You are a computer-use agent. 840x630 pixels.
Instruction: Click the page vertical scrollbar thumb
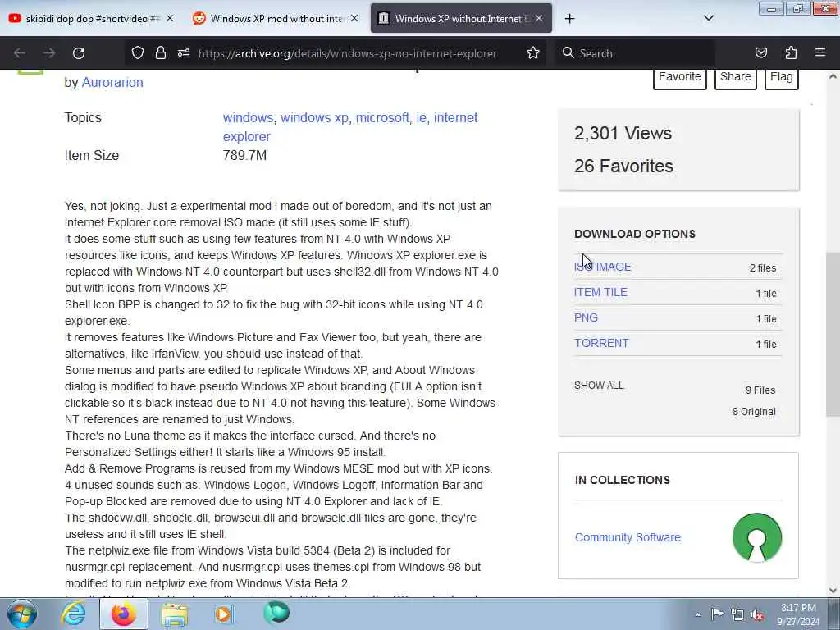click(x=833, y=335)
